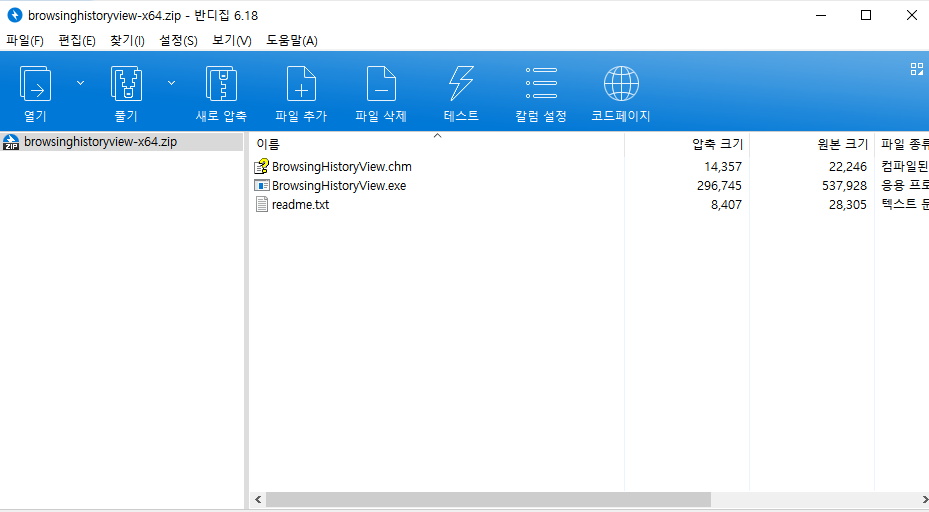Select the readme.txt file
The width and height of the screenshot is (929, 512).
pyautogui.click(x=300, y=204)
